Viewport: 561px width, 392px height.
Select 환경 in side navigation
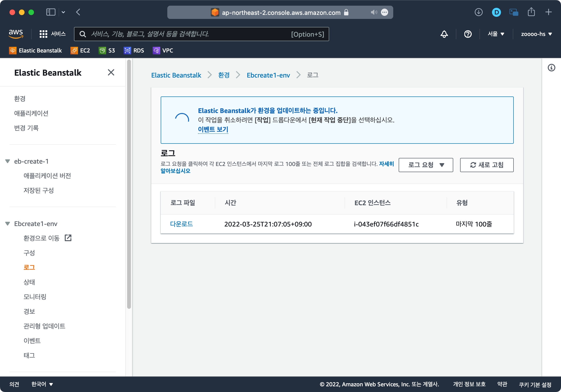point(20,99)
